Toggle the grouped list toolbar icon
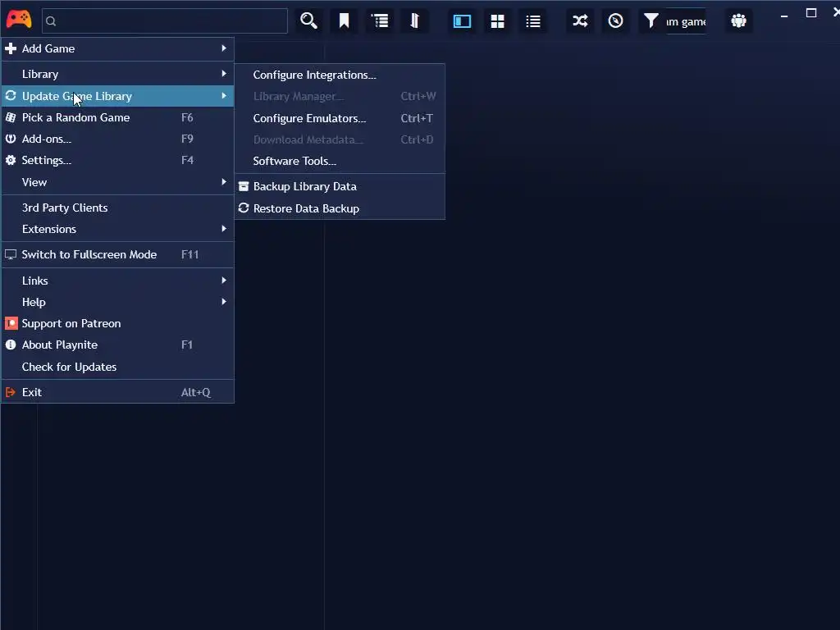 coord(380,21)
